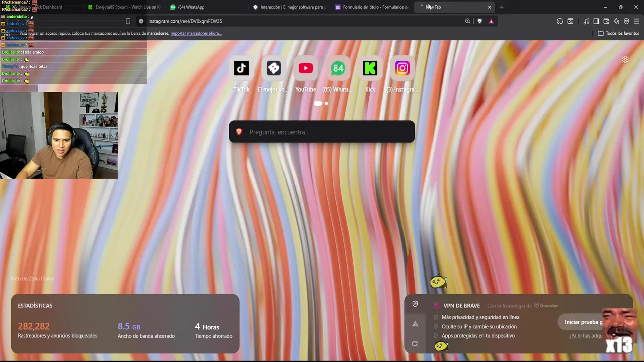644x362 pixels.
Task: Click 'Iniciar prueba' VPN button
Action: click(584, 322)
